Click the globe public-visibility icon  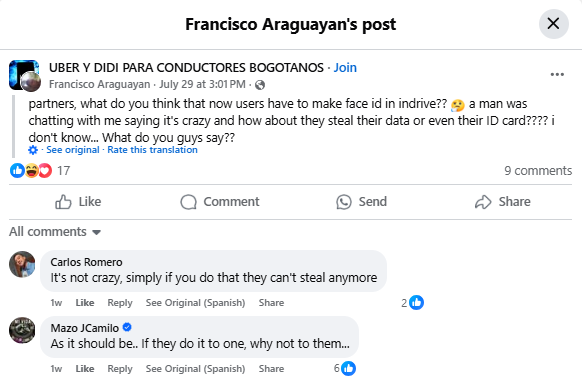point(260,85)
